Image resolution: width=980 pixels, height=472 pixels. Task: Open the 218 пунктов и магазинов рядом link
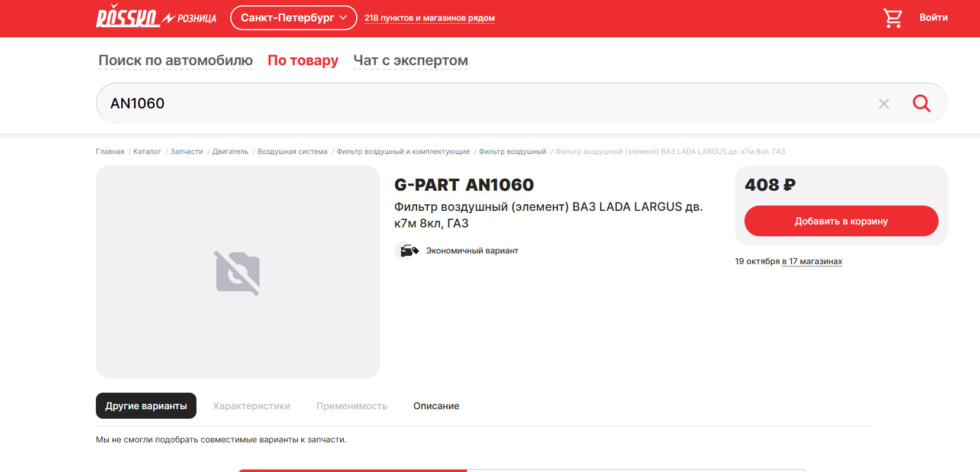(x=430, y=18)
